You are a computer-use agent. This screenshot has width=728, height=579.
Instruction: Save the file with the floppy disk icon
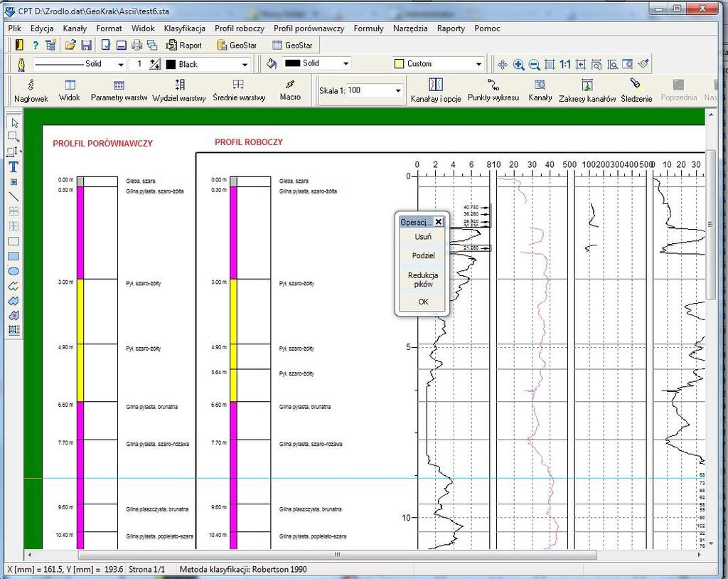click(86, 45)
